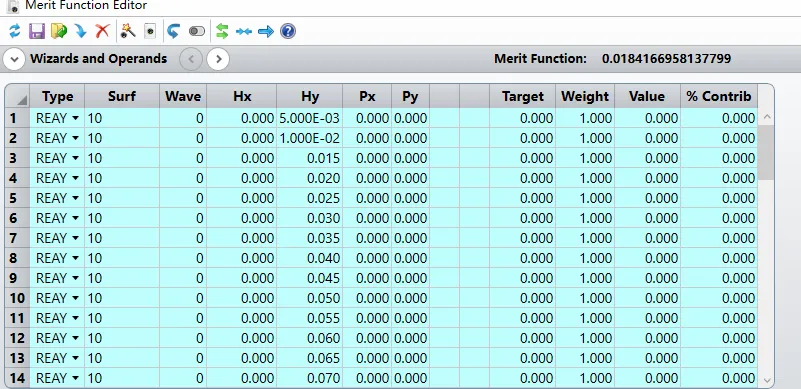Load merit function via folder icon

point(59,31)
